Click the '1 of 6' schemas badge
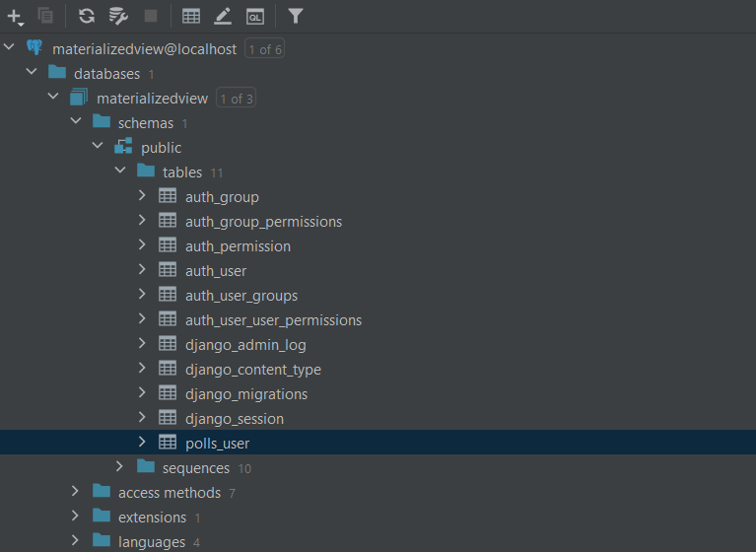Screen dimensions: 756x552 coord(264,49)
